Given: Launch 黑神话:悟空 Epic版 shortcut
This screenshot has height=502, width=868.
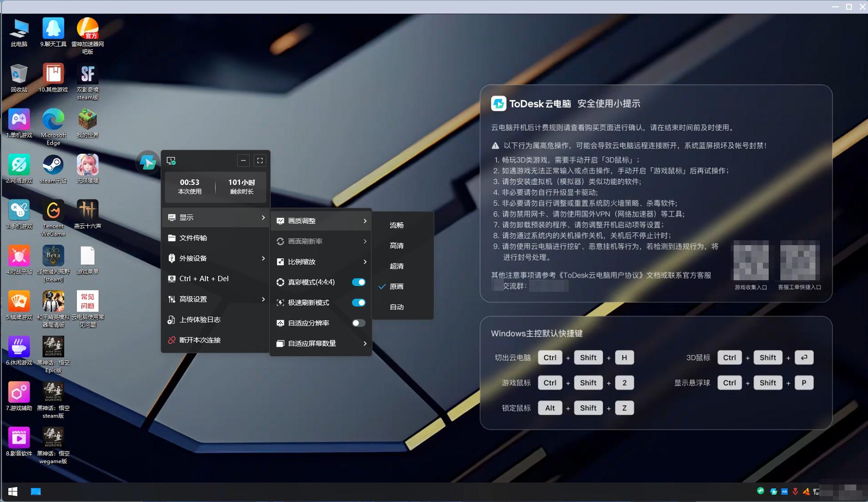Looking at the screenshot, I should (x=53, y=355).
